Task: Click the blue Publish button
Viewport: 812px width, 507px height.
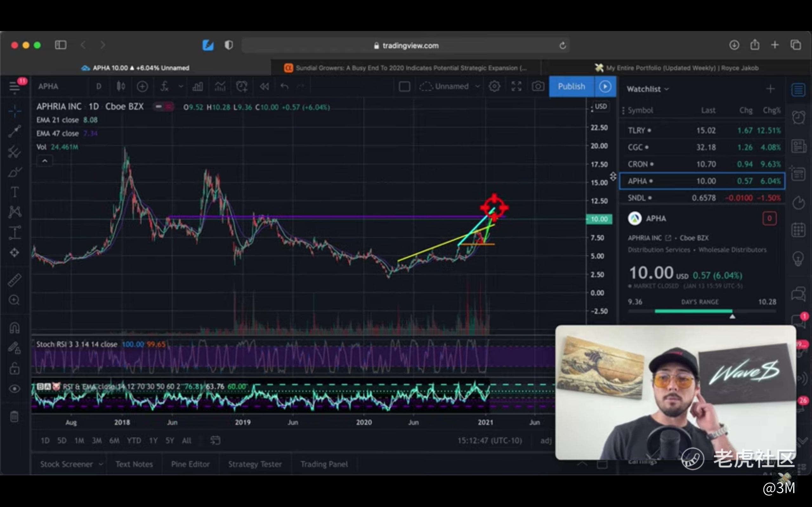Action: (571, 87)
